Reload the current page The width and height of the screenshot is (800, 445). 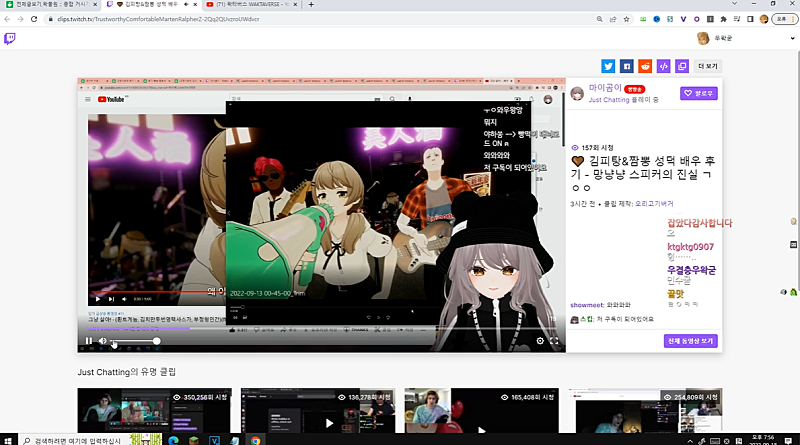(x=34, y=19)
